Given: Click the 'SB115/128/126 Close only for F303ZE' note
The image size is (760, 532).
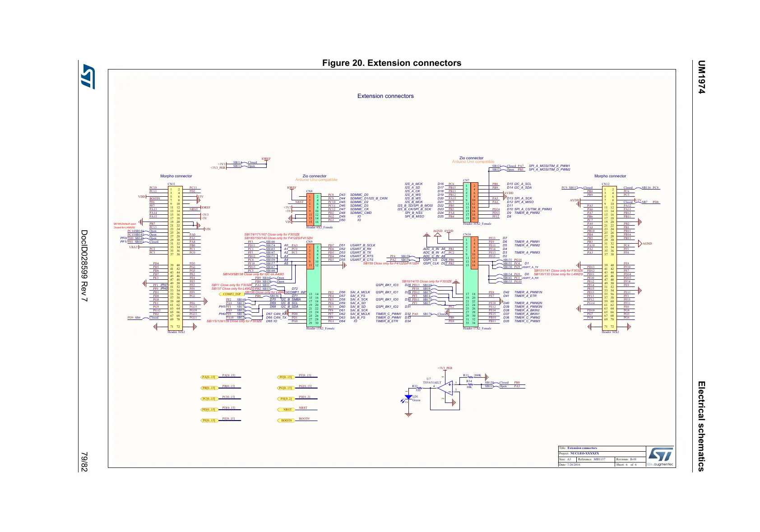Looking at the screenshot, I should point(234,321).
